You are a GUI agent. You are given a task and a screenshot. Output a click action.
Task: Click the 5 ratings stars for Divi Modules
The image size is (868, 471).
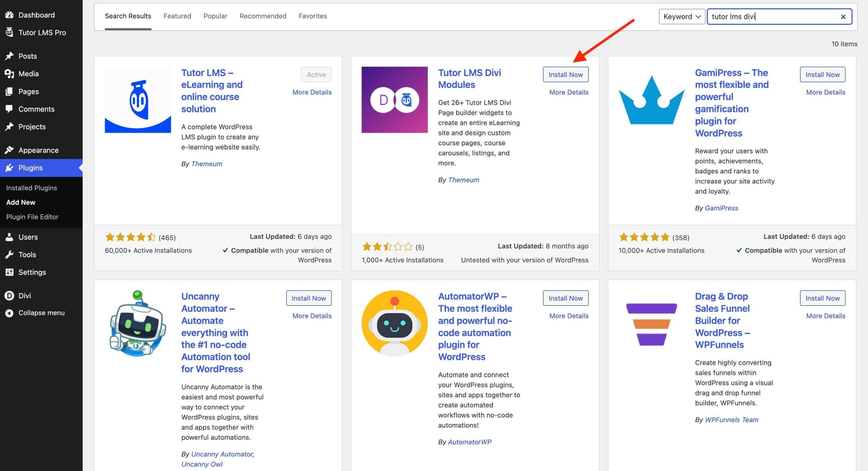pyautogui.click(x=387, y=247)
